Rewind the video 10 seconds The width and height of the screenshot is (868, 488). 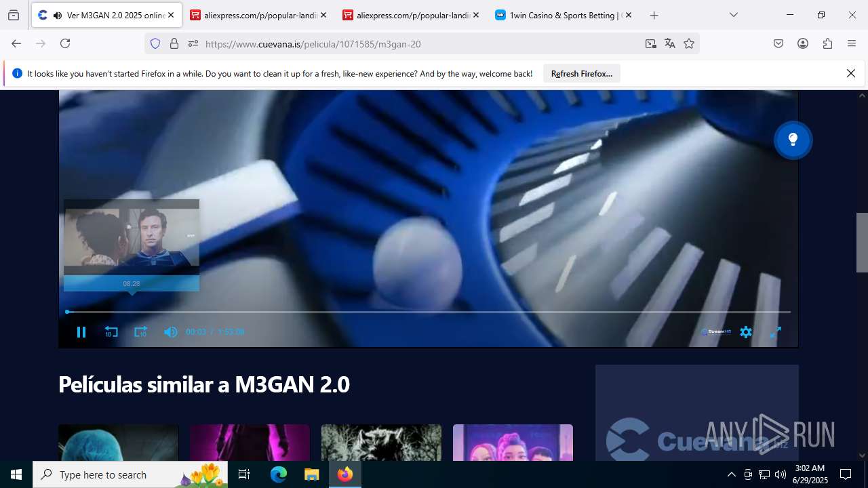(x=111, y=332)
